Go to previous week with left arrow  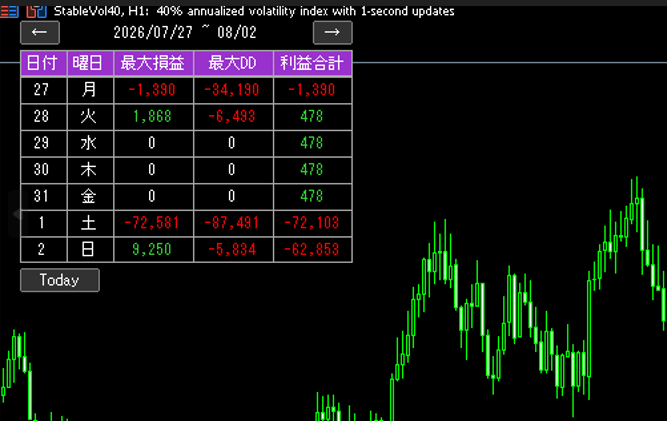tap(40, 32)
